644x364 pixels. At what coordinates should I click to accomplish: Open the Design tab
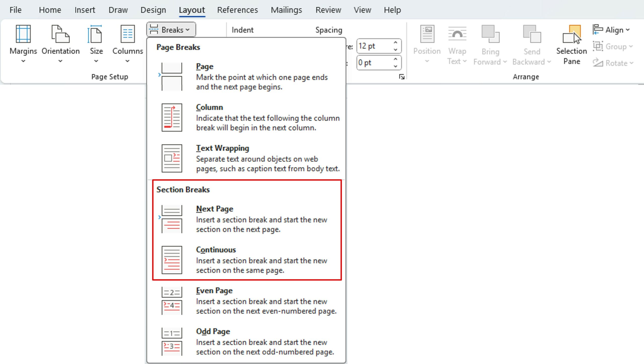(x=153, y=10)
